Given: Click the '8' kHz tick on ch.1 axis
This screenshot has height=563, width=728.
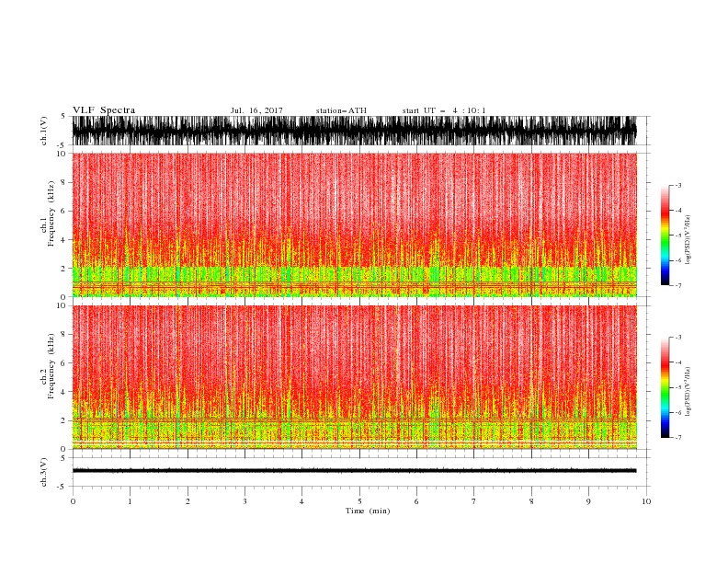Looking at the screenshot, I should click(x=64, y=182).
